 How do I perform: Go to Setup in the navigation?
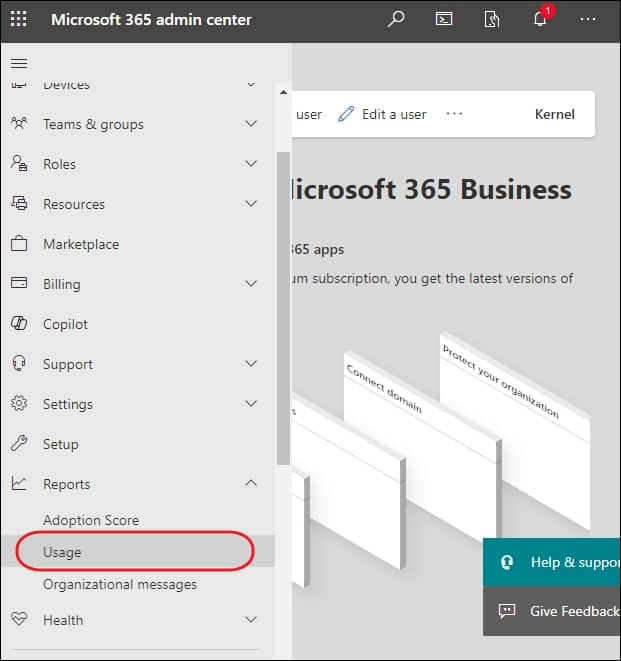(137, 444)
